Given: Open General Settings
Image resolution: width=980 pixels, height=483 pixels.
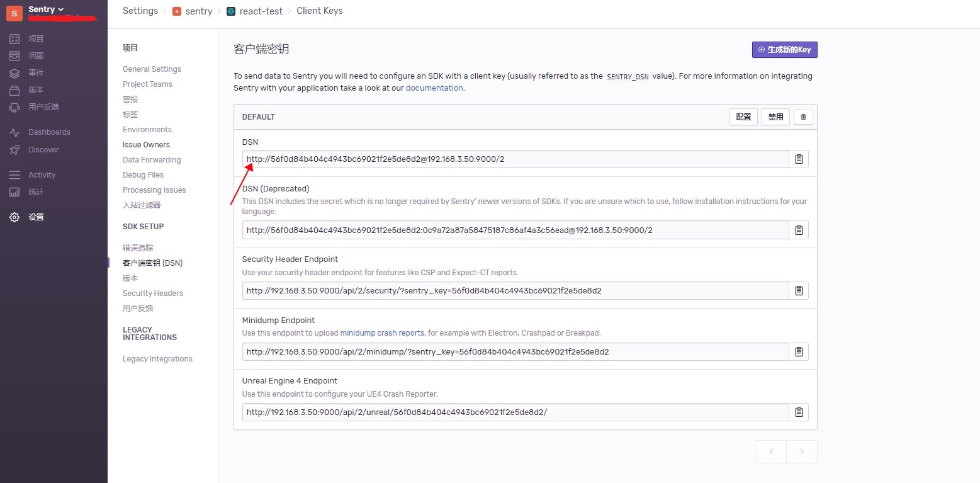Looking at the screenshot, I should point(152,69).
